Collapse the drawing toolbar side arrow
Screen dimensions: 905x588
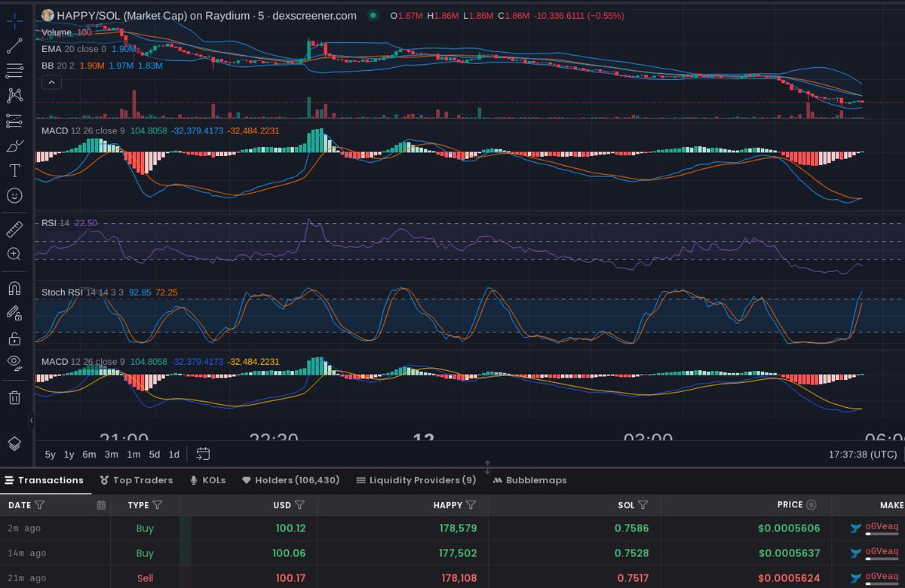(32, 420)
